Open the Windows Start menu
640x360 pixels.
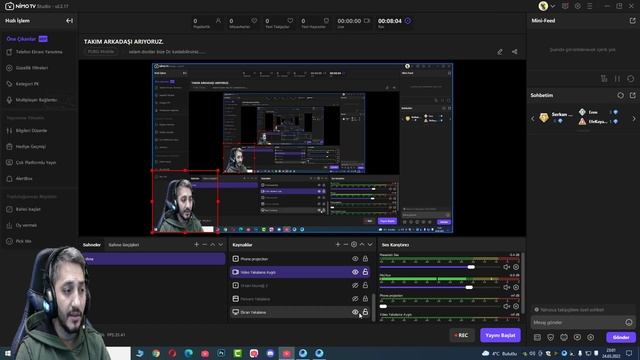tap(8, 353)
